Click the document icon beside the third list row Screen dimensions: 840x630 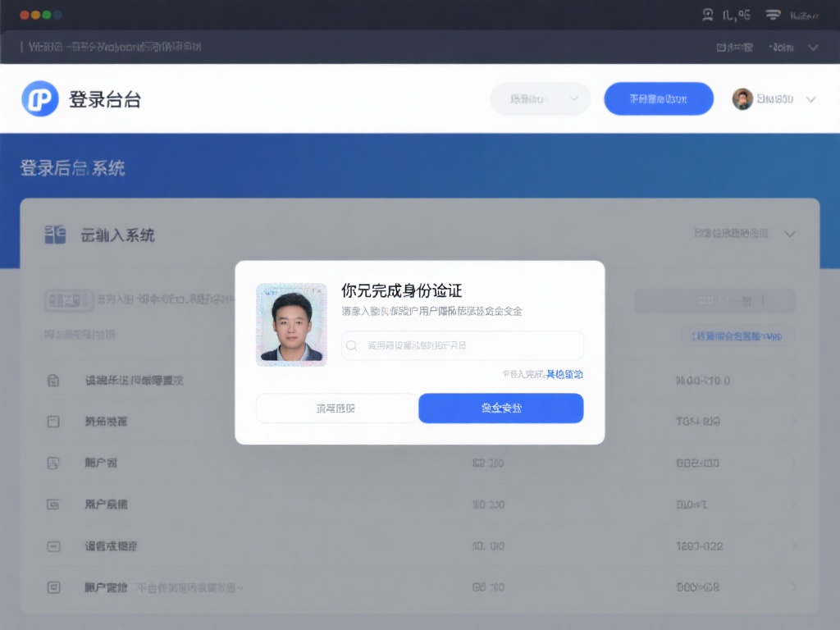click(53, 463)
